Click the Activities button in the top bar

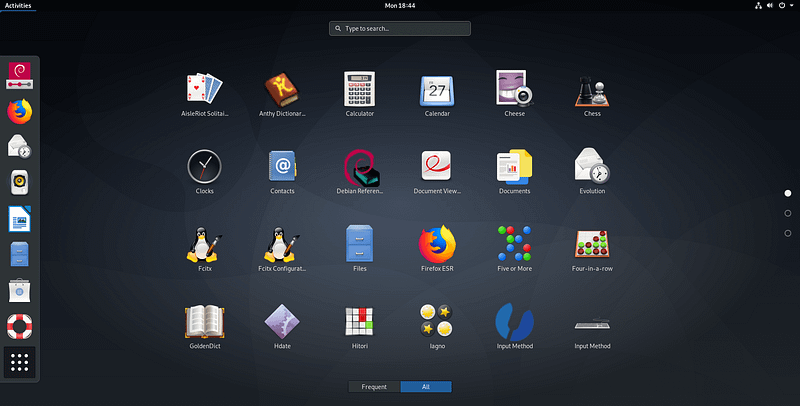click(x=18, y=6)
